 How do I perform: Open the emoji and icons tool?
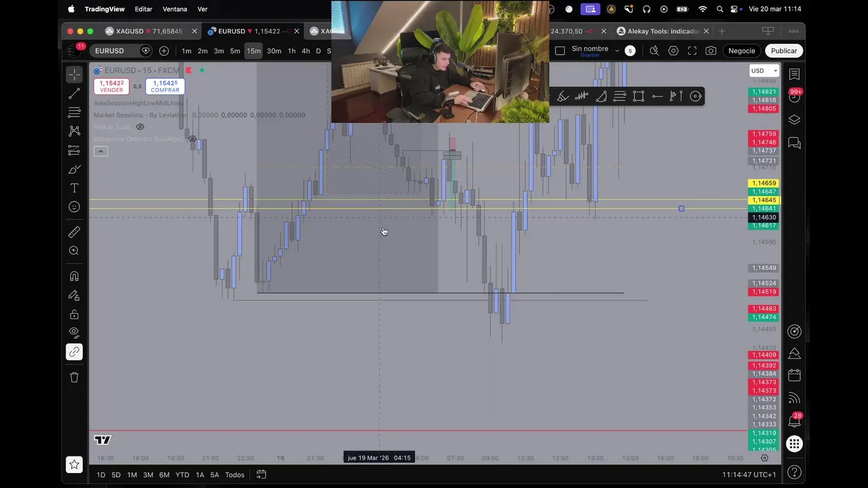click(75, 207)
